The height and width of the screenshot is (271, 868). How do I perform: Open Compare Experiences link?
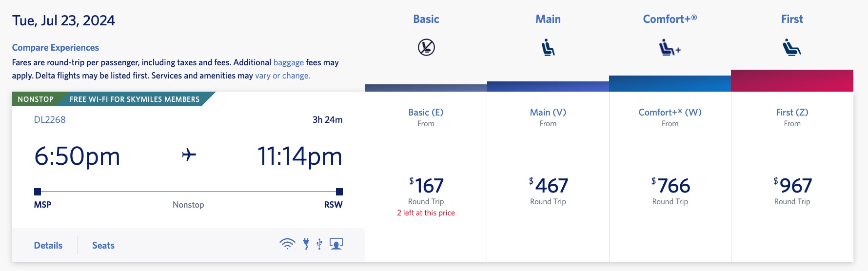tap(56, 47)
